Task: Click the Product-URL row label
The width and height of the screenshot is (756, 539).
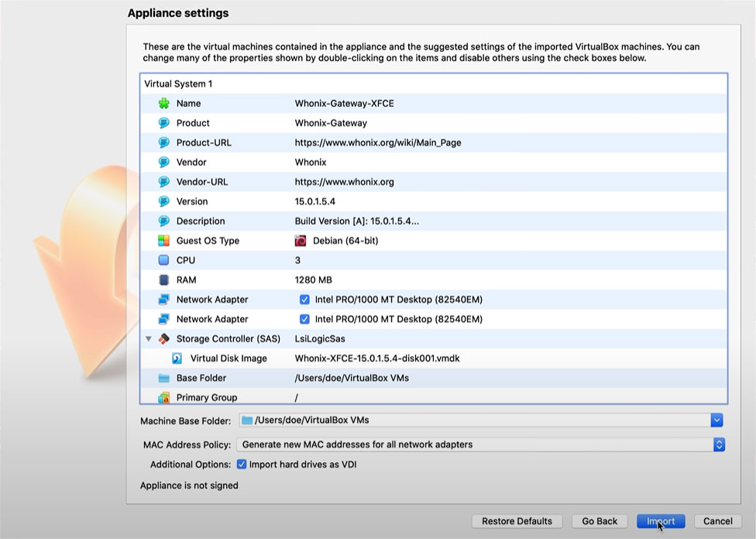Action: (x=204, y=142)
